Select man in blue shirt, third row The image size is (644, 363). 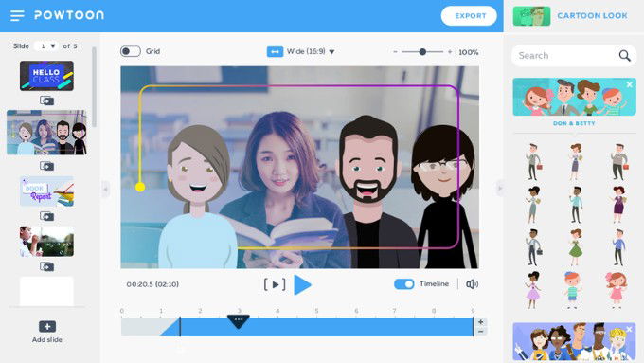coord(618,247)
